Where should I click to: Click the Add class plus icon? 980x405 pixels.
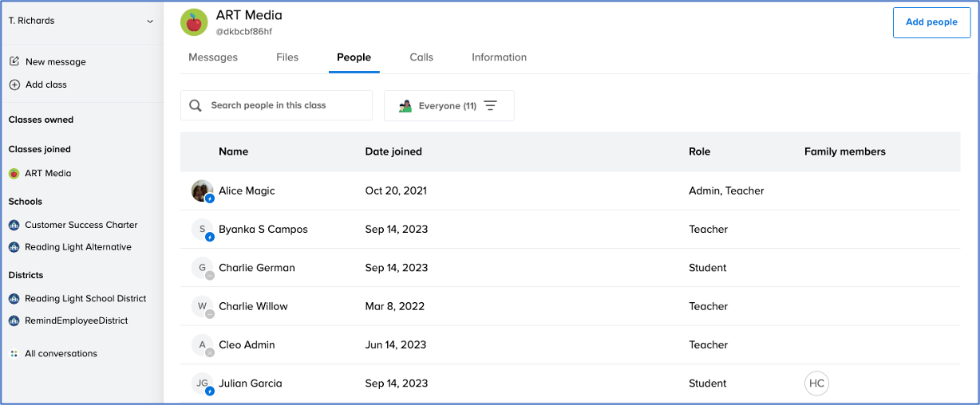14,85
